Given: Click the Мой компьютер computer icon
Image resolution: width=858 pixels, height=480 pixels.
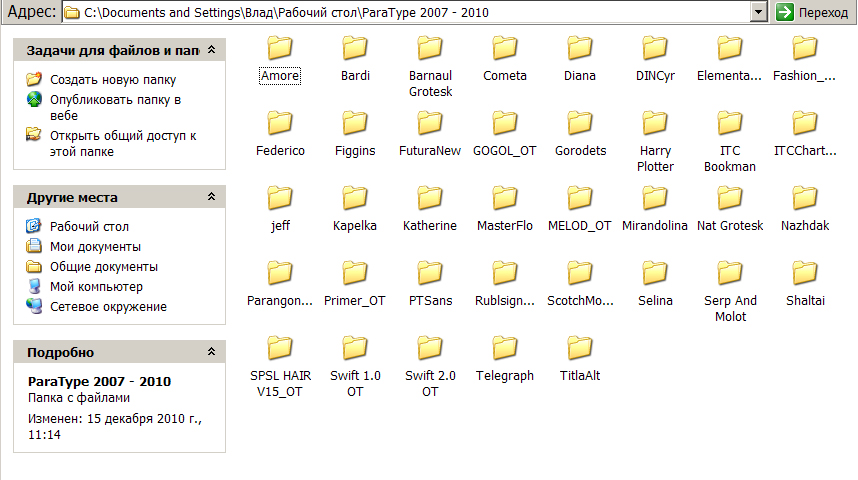Looking at the screenshot, I should pyautogui.click(x=34, y=286).
